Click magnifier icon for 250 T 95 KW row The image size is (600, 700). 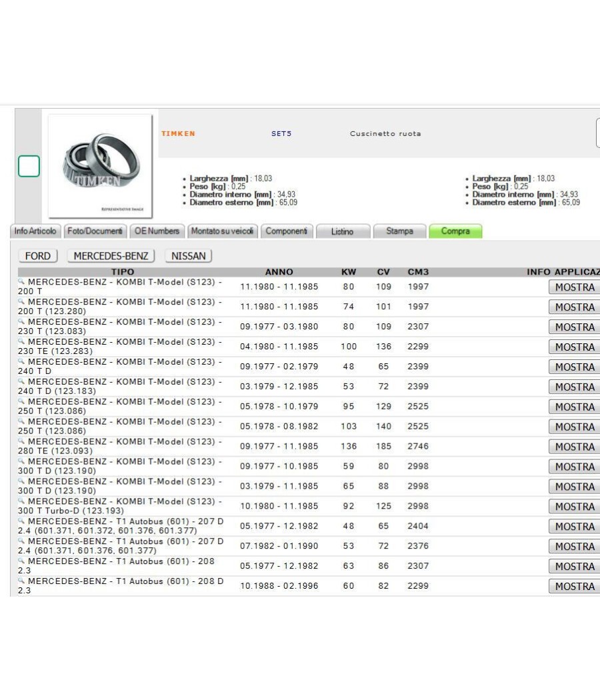[x=21, y=401]
